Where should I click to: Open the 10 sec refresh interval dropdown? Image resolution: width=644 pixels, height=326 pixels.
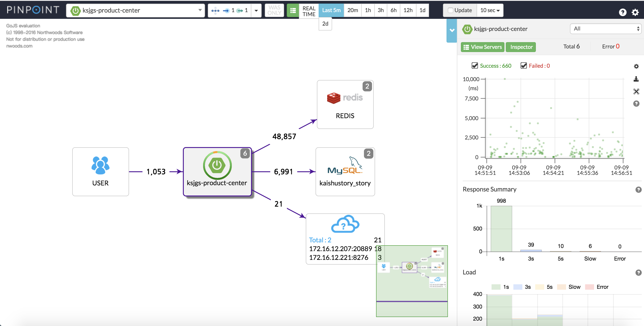[490, 10]
